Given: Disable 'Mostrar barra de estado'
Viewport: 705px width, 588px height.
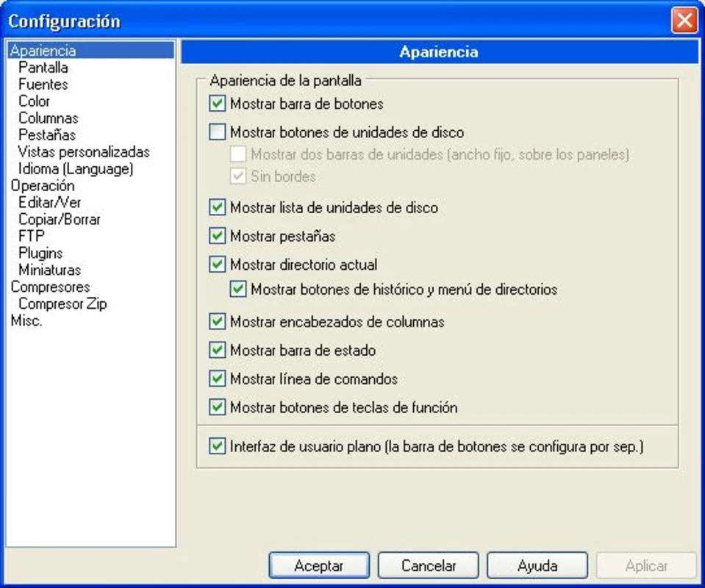Looking at the screenshot, I should coord(217,351).
